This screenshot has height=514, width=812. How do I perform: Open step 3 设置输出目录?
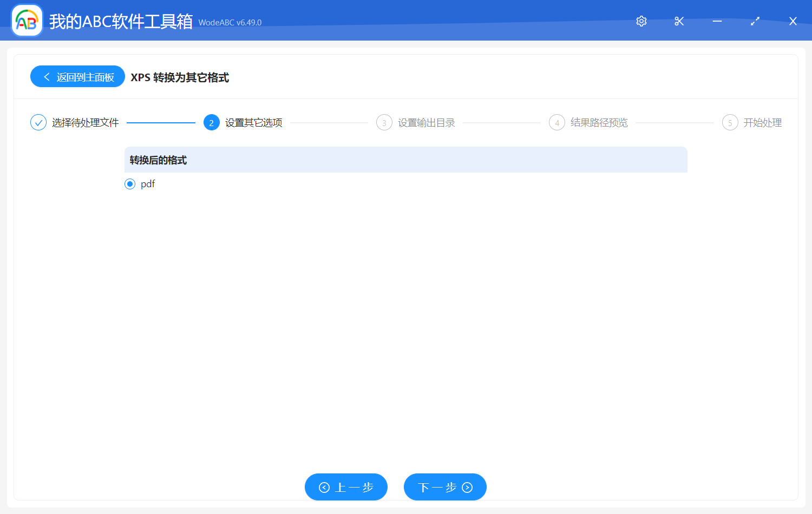pyautogui.click(x=426, y=122)
